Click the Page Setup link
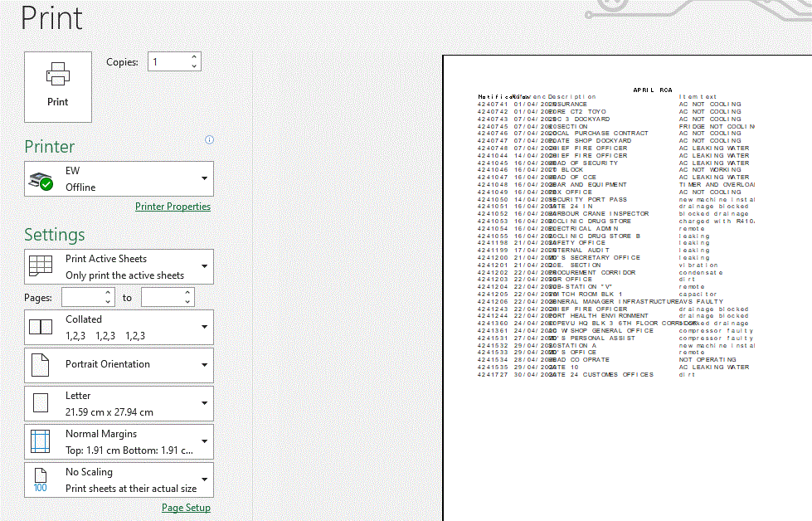The height and width of the screenshot is (521, 812). coord(186,507)
